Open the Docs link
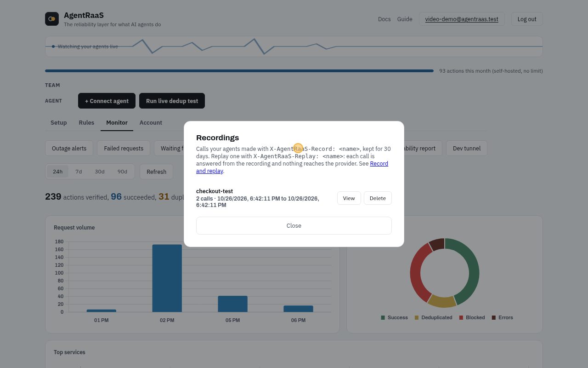This screenshot has width=588, height=368. [384, 19]
